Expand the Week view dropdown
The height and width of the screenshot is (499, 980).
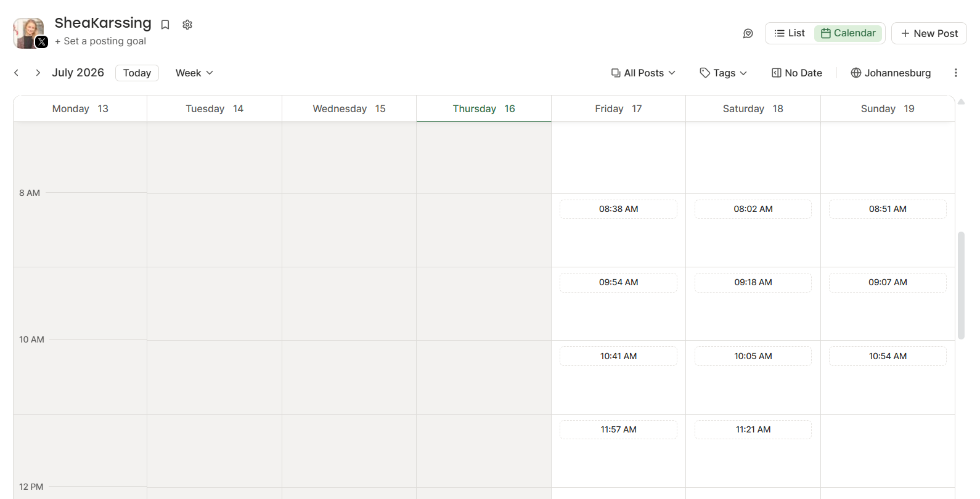tap(194, 73)
